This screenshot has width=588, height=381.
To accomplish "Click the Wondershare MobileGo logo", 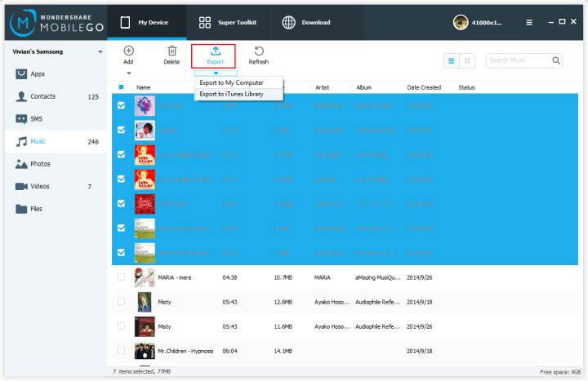I will [56, 23].
